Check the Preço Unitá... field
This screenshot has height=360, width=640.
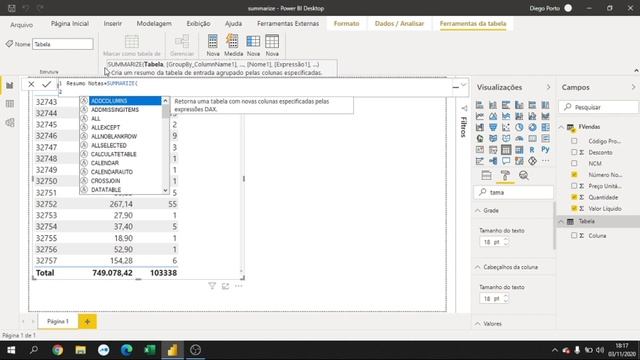point(574,186)
